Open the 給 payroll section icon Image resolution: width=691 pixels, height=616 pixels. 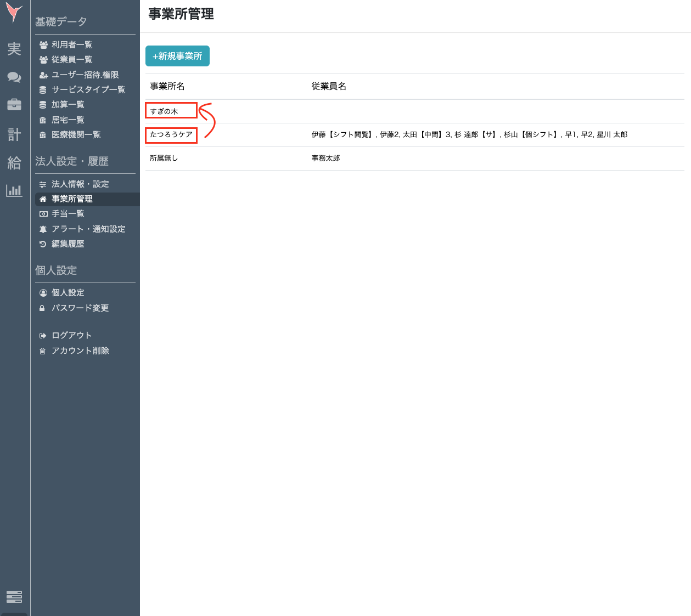click(14, 163)
